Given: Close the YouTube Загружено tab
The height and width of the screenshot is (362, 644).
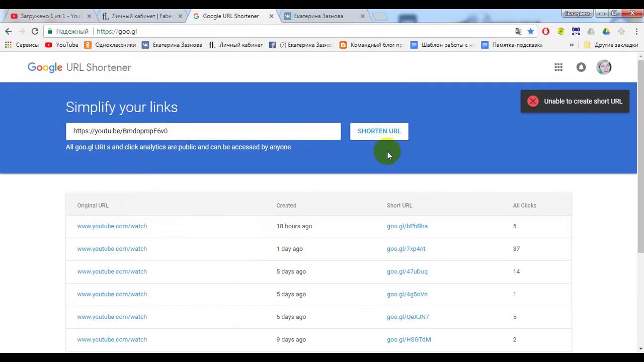Looking at the screenshot, I should click(x=89, y=16).
